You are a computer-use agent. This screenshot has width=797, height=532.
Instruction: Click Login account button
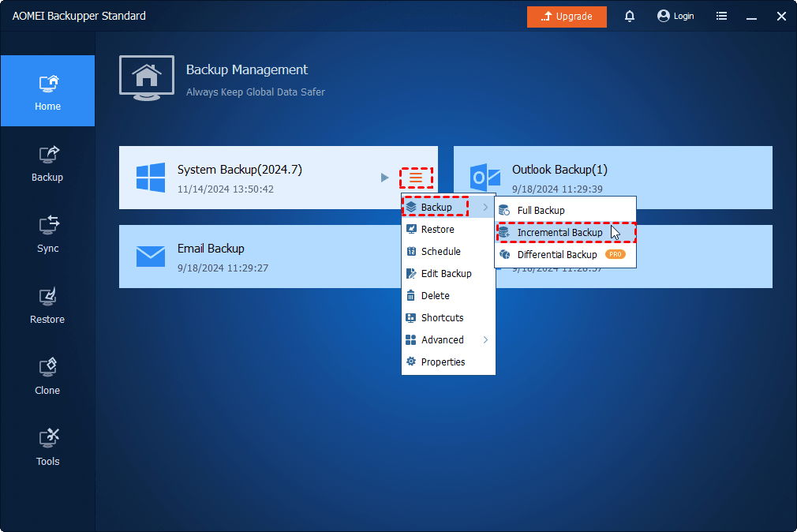point(675,17)
